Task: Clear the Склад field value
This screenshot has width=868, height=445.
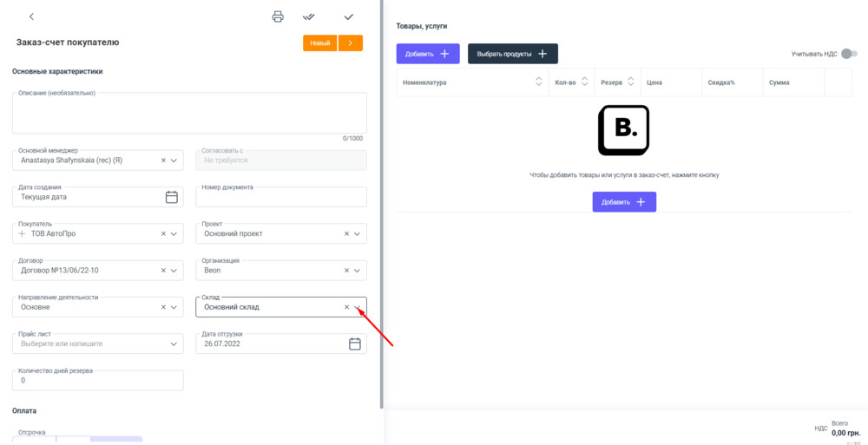Action: (x=346, y=307)
